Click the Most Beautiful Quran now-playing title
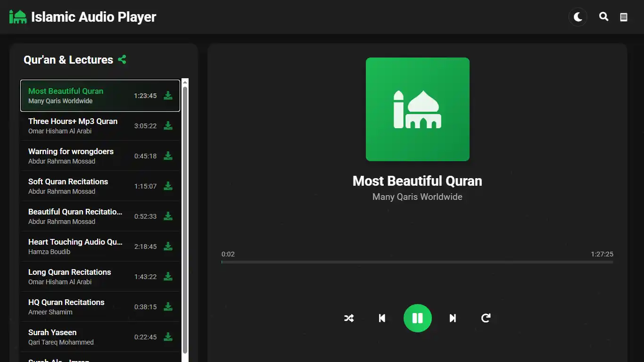This screenshot has width=644, height=362. pyautogui.click(x=418, y=181)
